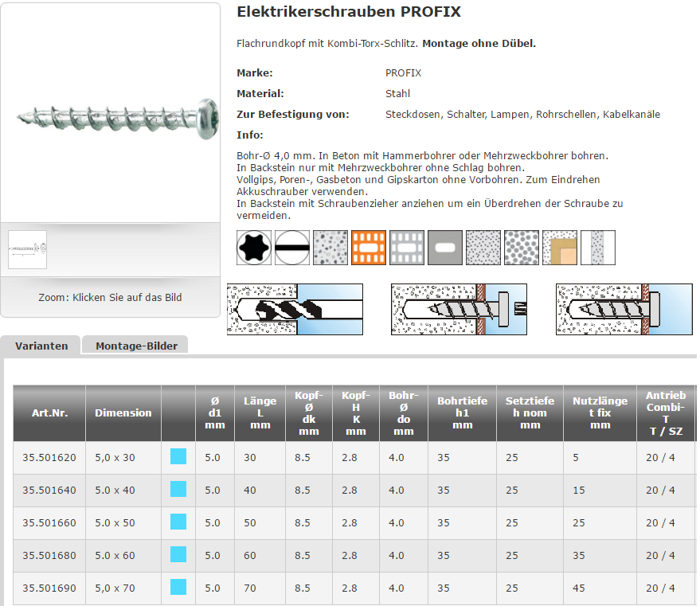
Task: Click the 'Zoom: Klicken Sie auf das Bild' text
Action: point(110,298)
